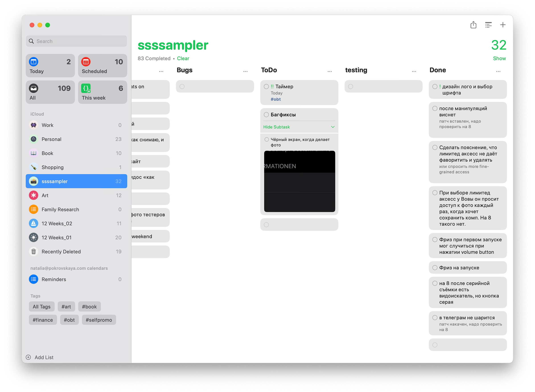This screenshot has width=535, height=392.
Task: Click the Add List plus icon
Action: (x=28, y=357)
